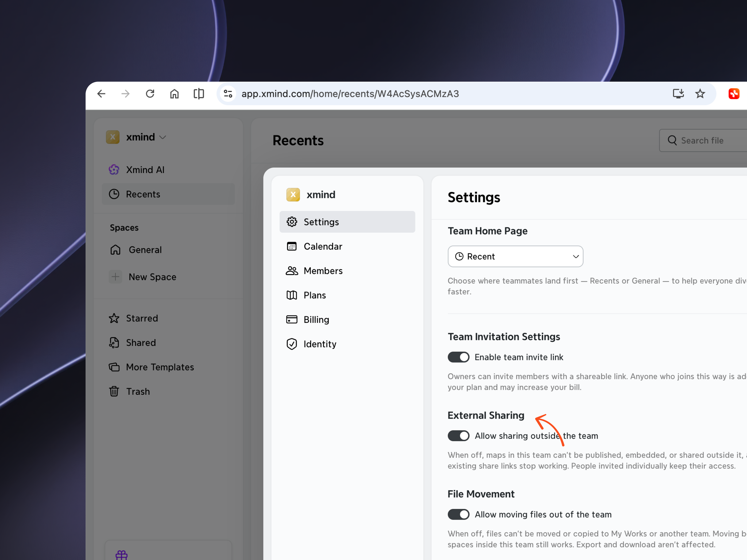Click the install app icon in address bar
The image size is (747, 560).
click(678, 94)
